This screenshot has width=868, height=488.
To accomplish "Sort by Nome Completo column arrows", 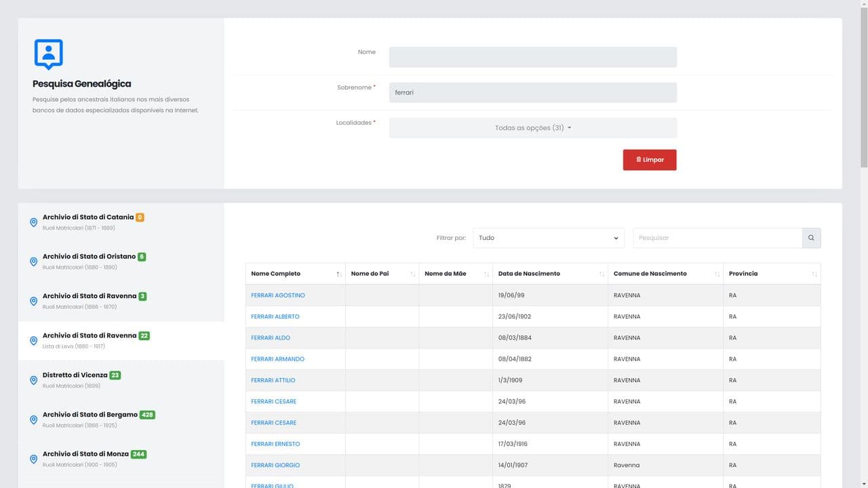I will tap(338, 274).
